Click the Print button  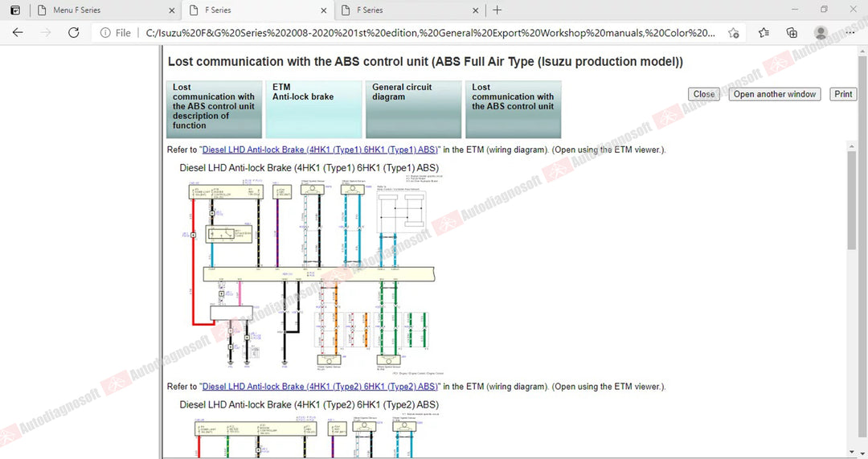[x=843, y=94]
